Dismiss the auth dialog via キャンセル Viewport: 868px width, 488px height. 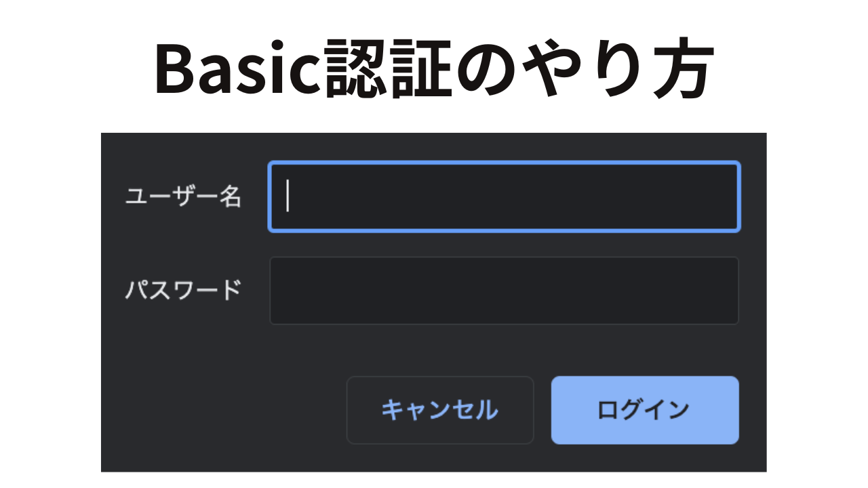pos(439,410)
